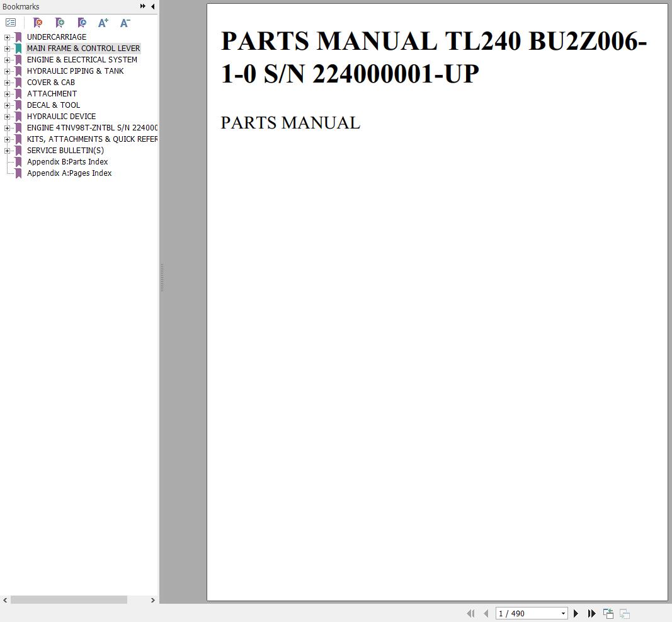Decrease bookmark font size with A-
Viewport: 672px width, 622px height.
click(x=125, y=22)
